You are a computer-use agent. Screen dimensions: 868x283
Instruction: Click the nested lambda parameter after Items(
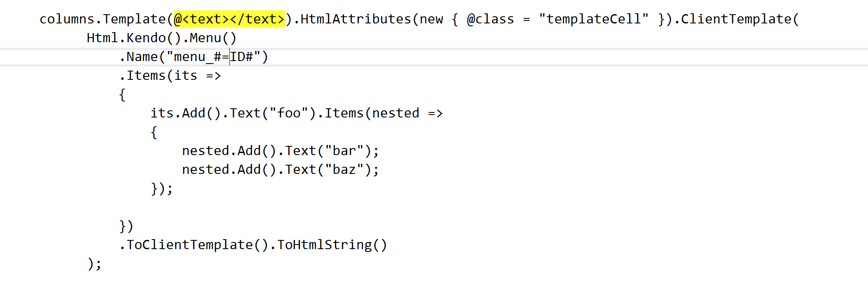(x=395, y=113)
